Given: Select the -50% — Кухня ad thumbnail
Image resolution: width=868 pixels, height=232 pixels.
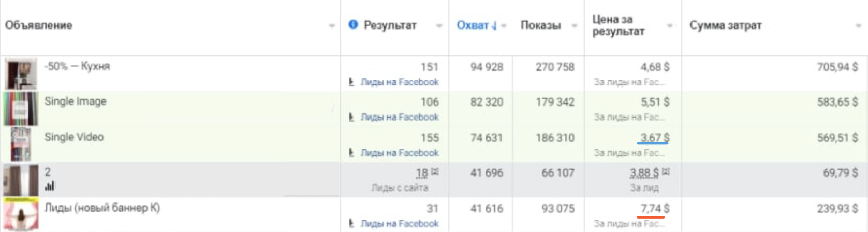Looking at the screenshot, I should [x=21, y=74].
